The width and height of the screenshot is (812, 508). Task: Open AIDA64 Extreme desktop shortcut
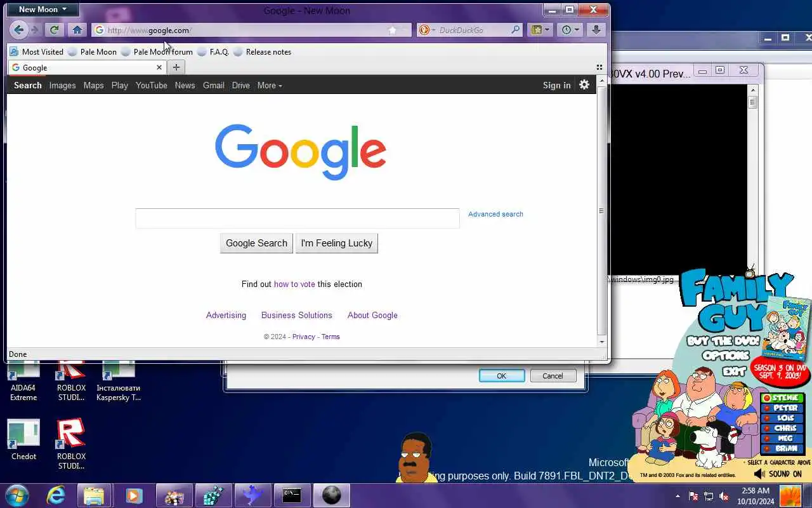23,381
